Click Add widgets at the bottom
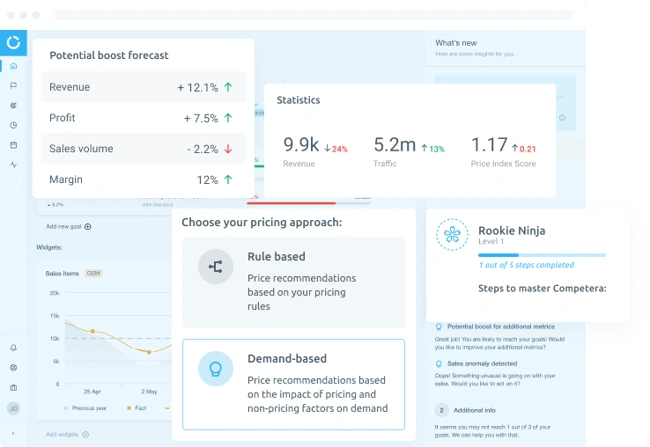The height and width of the screenshot is (447, 650). click(x=67, y=434)
